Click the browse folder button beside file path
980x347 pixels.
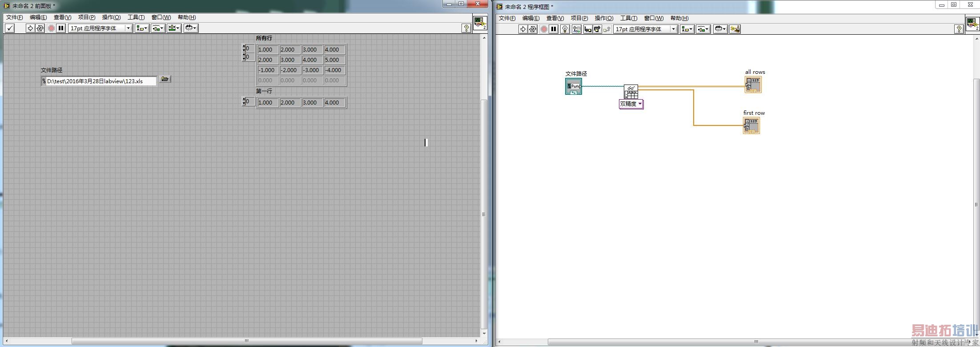165,79
